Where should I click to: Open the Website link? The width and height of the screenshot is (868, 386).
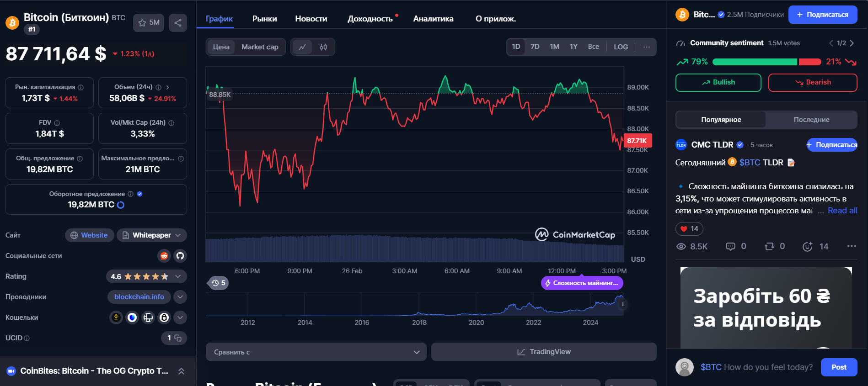point(89,235)
